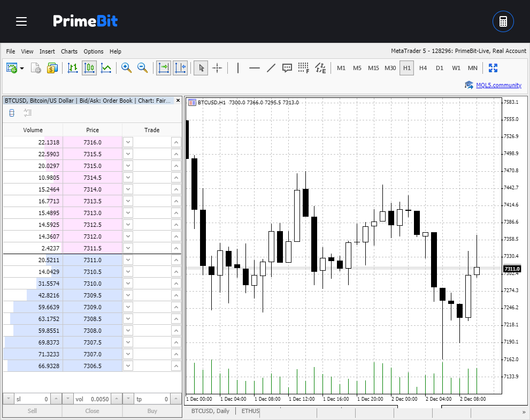Click the Sell button
The image size is (530, 420).
32,411
